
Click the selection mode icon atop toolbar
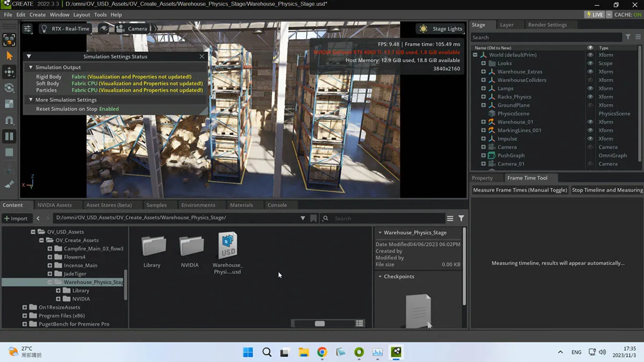pos(9,40)
